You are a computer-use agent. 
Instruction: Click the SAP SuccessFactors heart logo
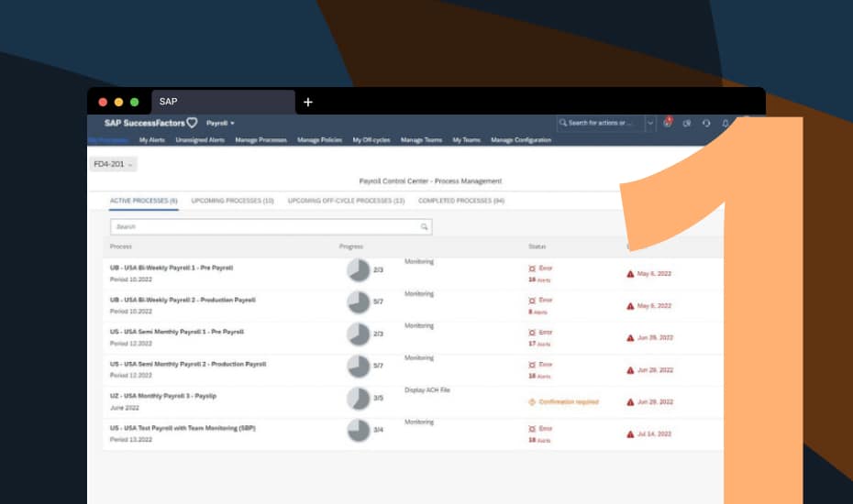click(192, 123)
